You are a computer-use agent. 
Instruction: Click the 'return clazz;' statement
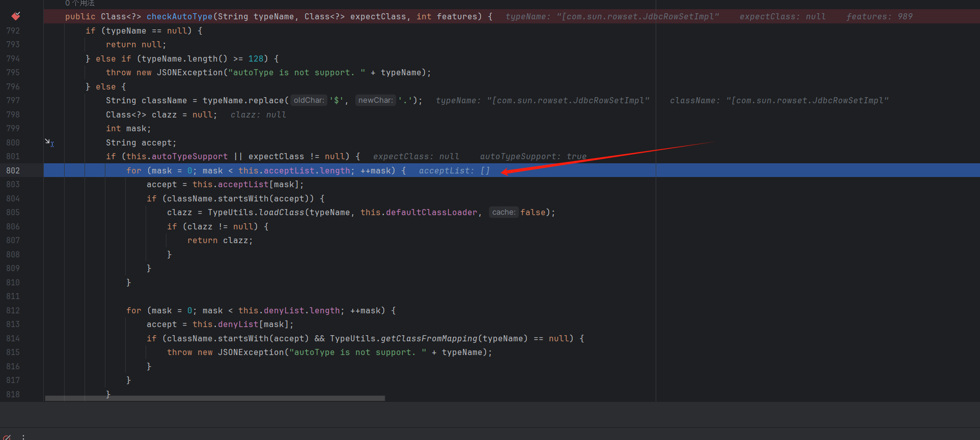(220, 240)
